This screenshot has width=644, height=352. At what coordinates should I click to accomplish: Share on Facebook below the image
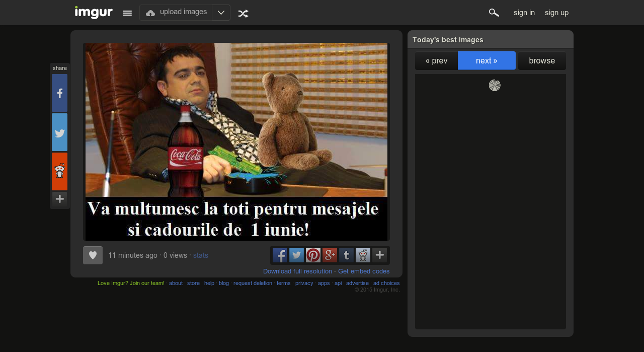pyautogui.click(x=280, y=255)
